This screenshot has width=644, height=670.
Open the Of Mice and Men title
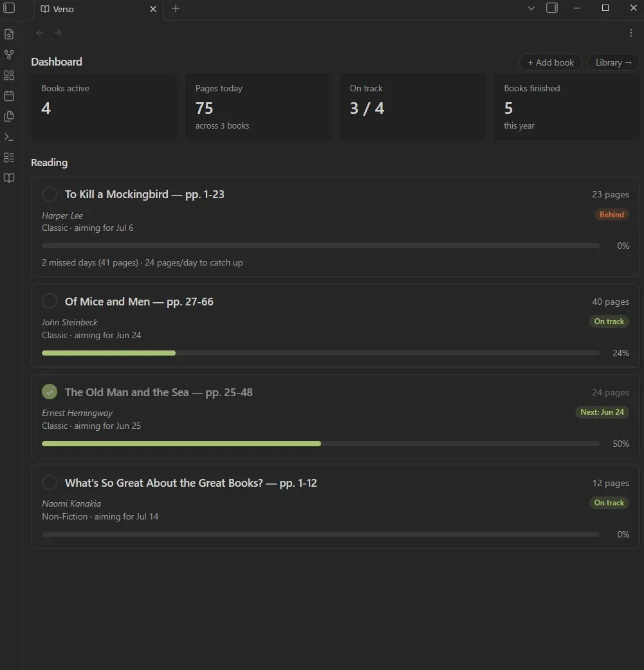tap(139, 302)
